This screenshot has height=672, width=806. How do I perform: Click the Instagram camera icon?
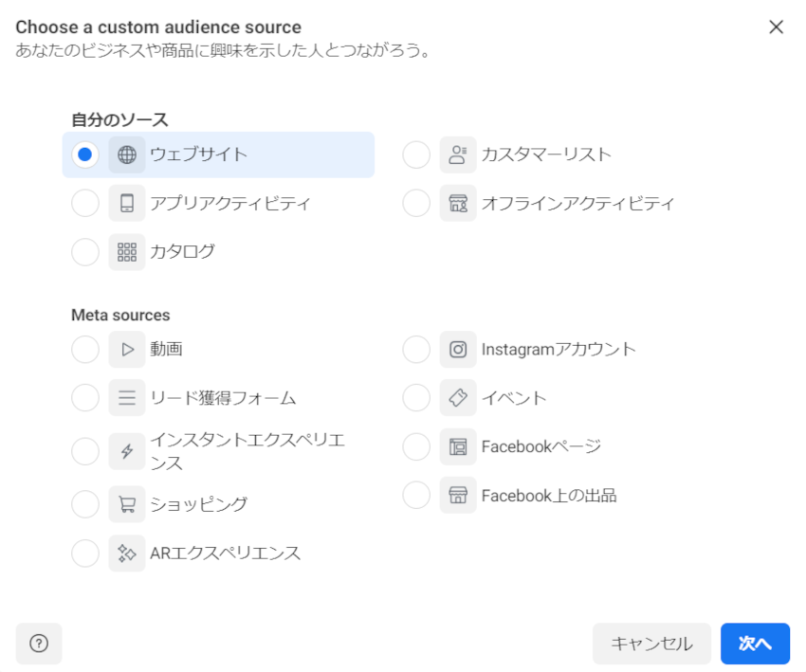point(458,350)
